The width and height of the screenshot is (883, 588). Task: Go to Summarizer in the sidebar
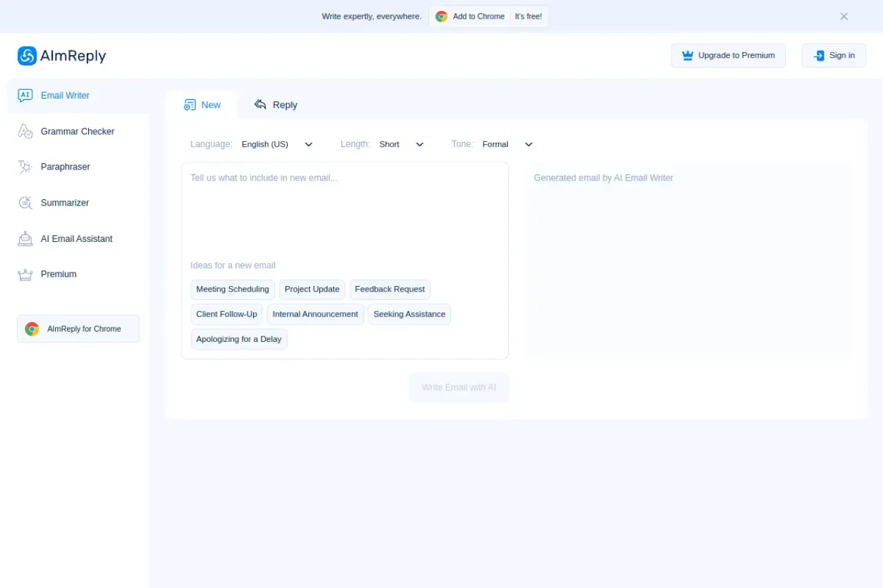(x=78, y=203)
